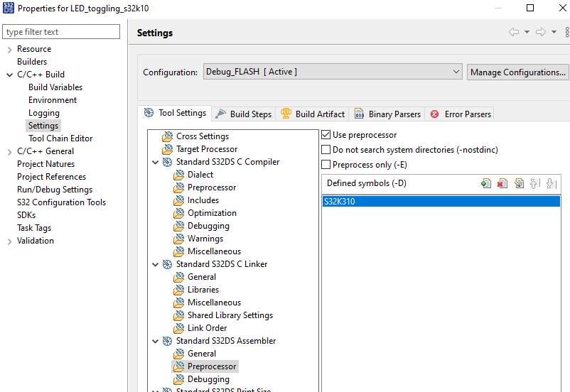The height and width of the screenshot is (392, 570).
Task: Click the Move Down symbol icon
Action: coord(552,183)
